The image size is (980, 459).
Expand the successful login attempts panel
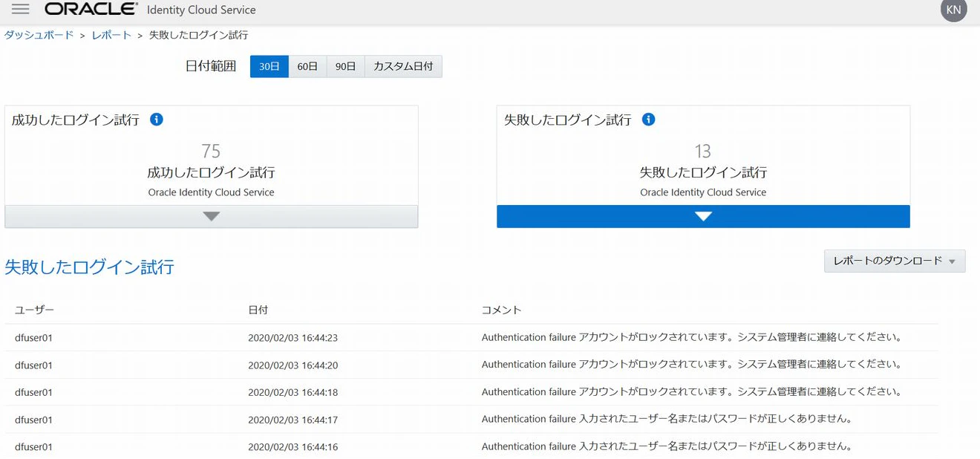tap(212, 216)
